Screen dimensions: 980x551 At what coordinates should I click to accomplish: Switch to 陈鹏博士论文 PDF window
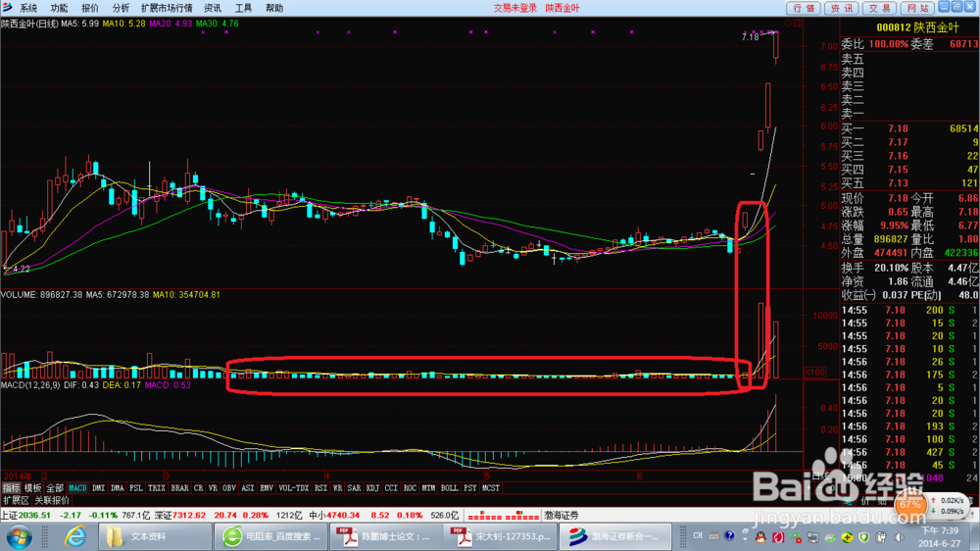click(x=385, y=536)
